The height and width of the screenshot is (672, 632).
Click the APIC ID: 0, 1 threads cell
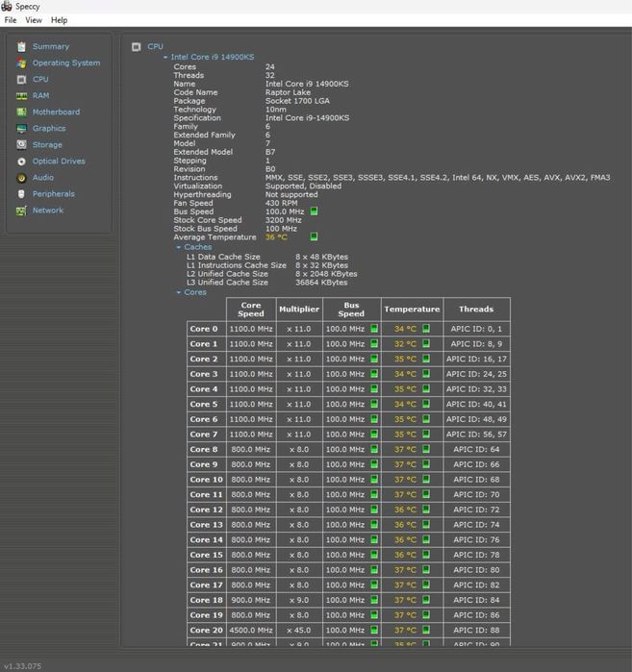tap(476, 329)
